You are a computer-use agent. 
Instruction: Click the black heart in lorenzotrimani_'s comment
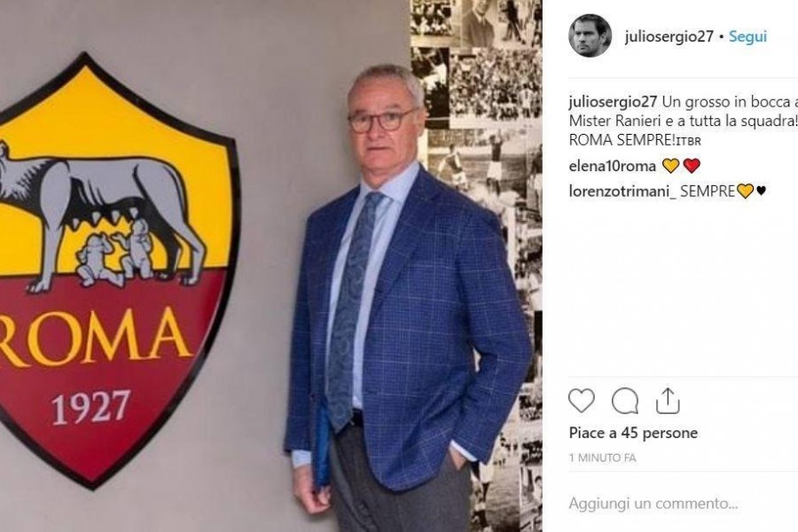click(x=761, y=192)
